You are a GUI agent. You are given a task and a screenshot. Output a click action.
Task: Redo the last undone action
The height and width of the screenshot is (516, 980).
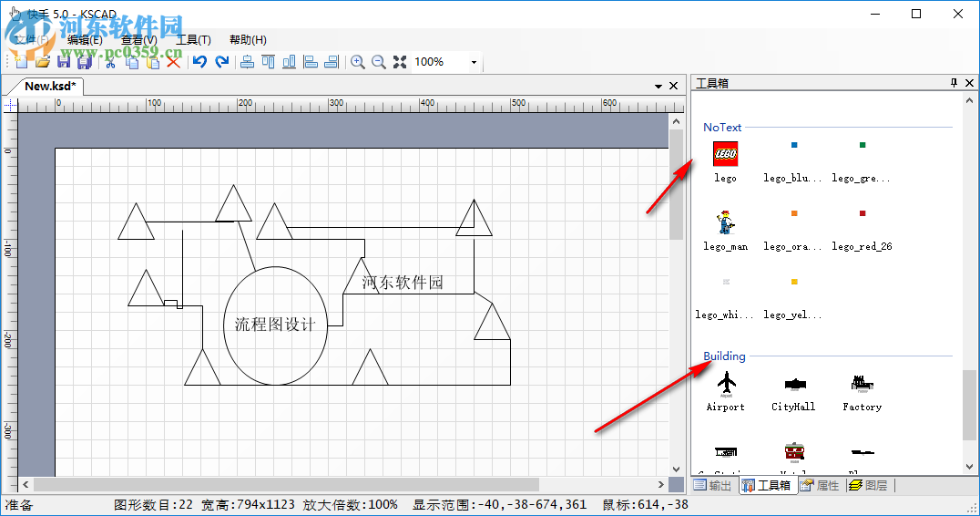click(x=221, y=61)
